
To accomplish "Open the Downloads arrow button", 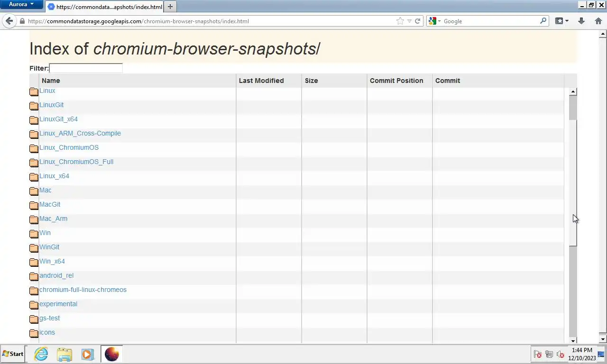I will coord(581,21).
